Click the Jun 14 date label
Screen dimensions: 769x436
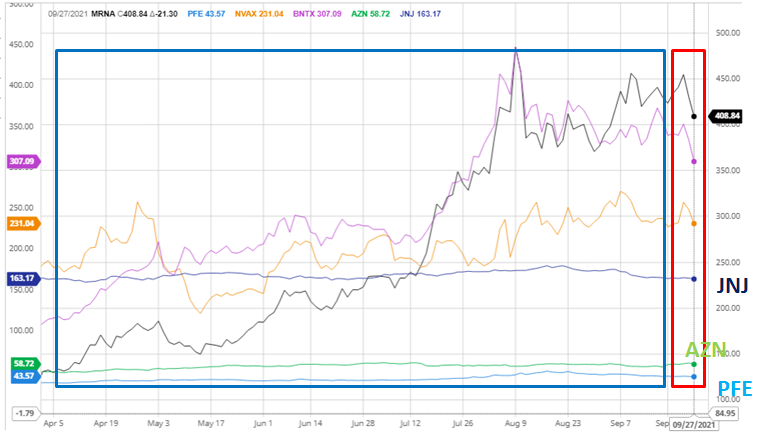pos(310,423)
